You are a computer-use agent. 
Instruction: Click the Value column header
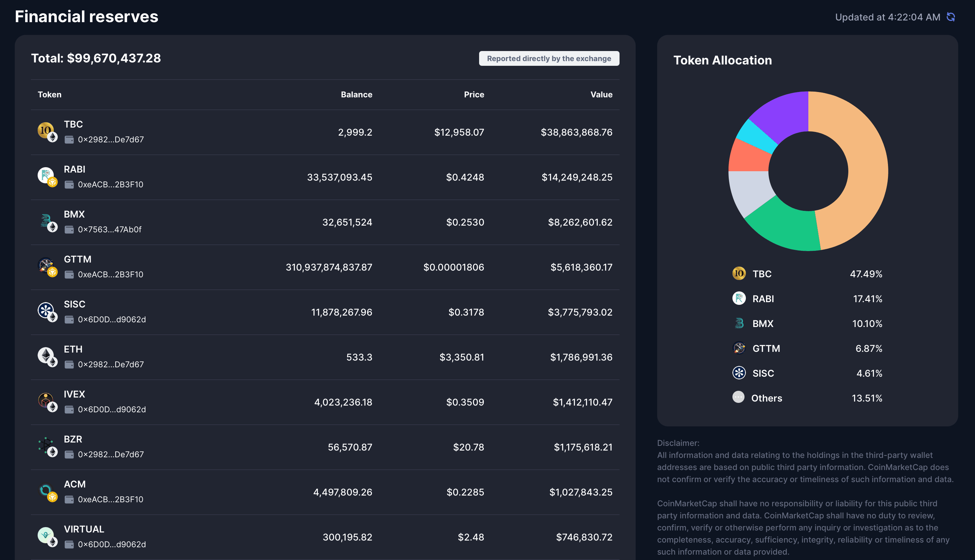point(601,95)
